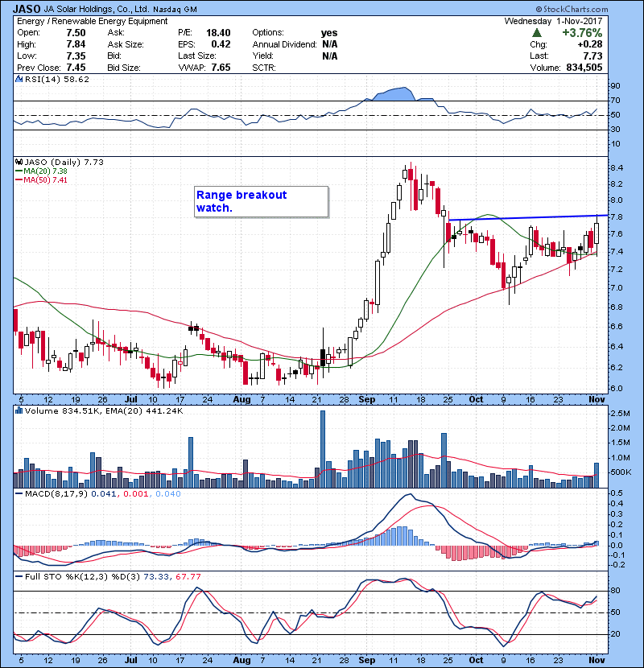Click the "MACD(8,17,9)" indicator label
This screenshot has height=668, width=644.
tap(56, 494)
